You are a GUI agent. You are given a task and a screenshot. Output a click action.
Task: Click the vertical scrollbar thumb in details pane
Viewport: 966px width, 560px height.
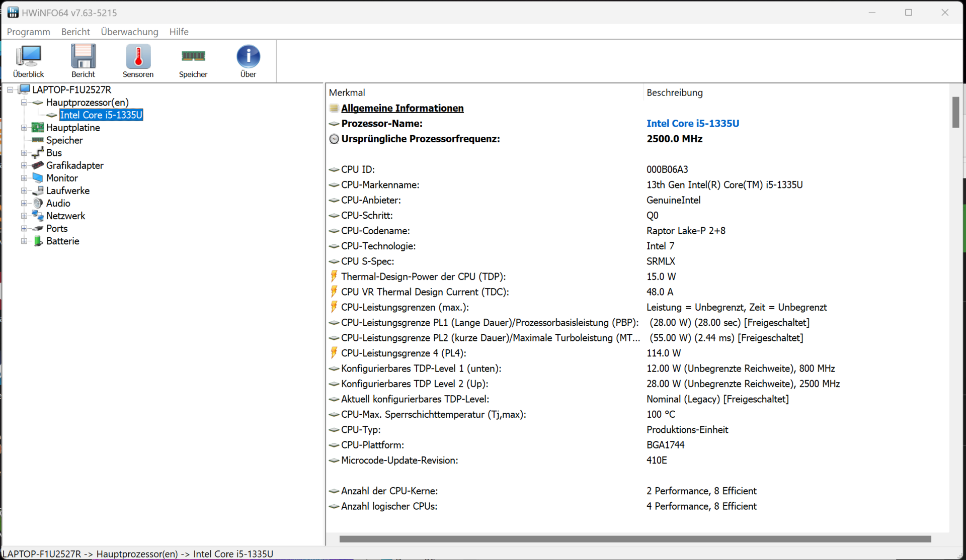(x=955, y=112)
